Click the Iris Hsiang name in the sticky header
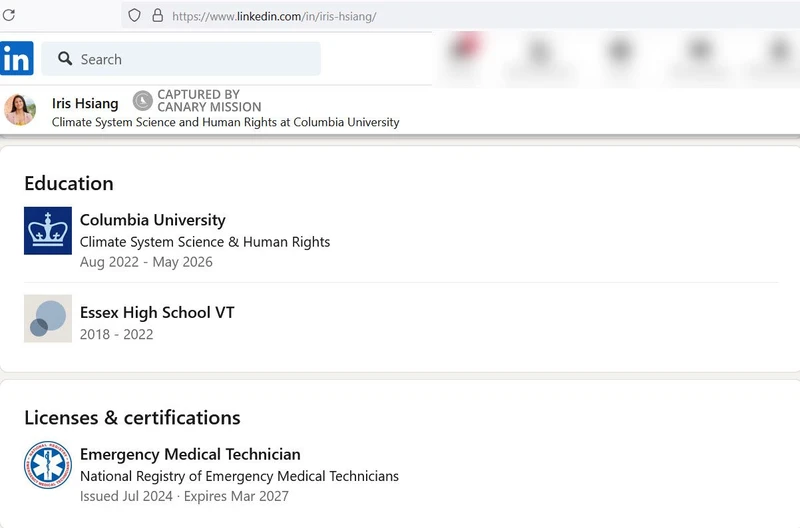 pos(85,103)
